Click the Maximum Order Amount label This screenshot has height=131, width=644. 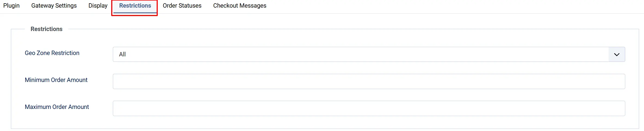pyautogui.click(x=57, y=107)
